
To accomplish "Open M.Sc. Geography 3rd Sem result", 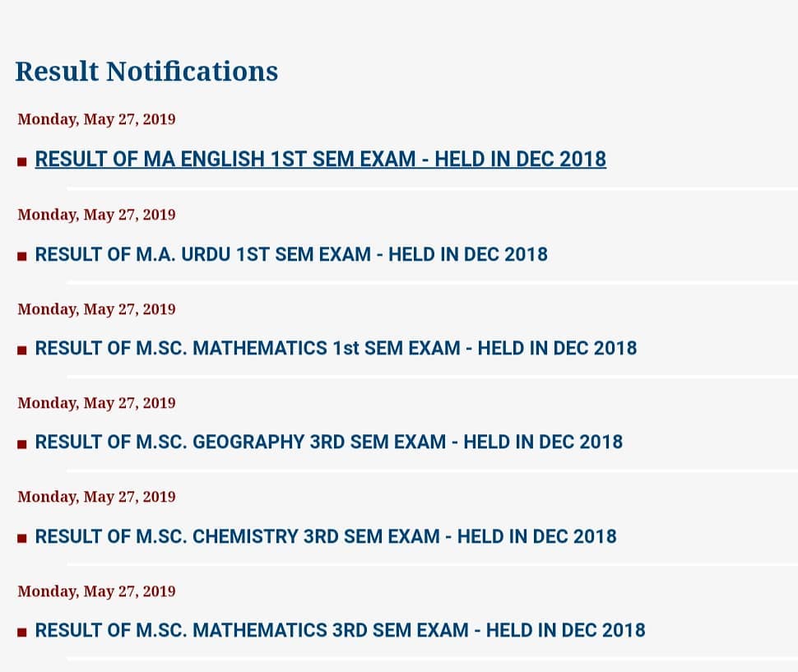I will (x=329, y=442).
